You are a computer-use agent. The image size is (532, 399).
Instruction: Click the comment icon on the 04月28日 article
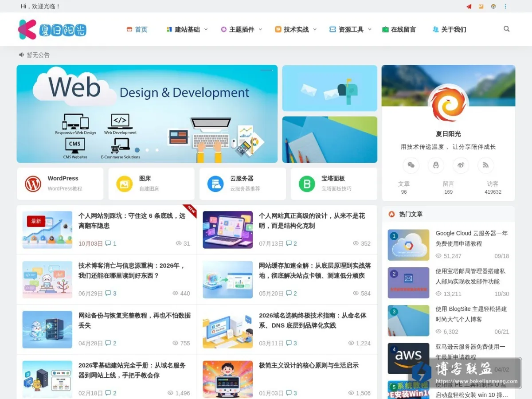point(108,343)
